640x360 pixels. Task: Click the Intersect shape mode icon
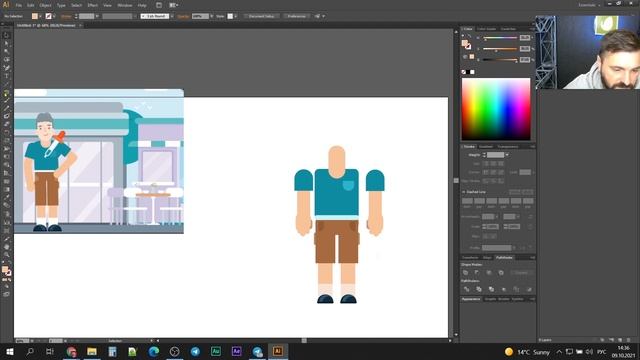pyautogui.click(x=489, y=273)
